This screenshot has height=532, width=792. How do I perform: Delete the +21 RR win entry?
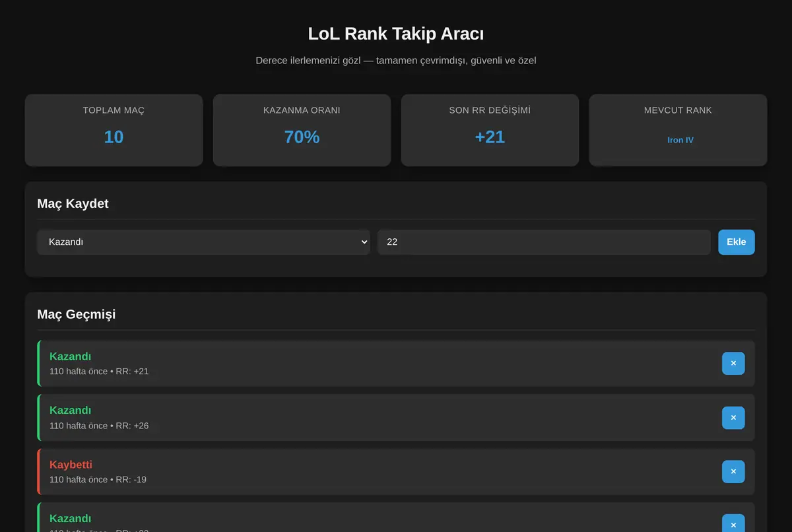(733, 363)
